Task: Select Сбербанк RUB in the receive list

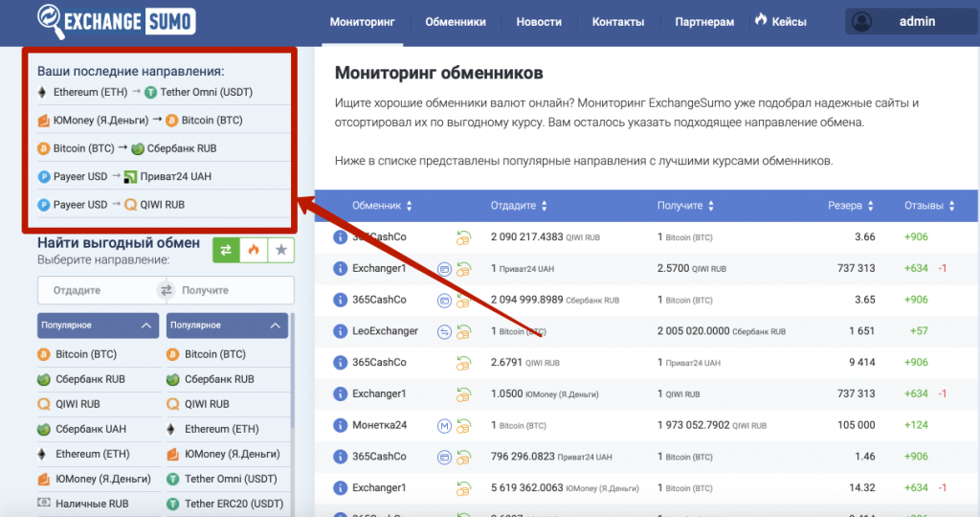Action: coord(211,379)
